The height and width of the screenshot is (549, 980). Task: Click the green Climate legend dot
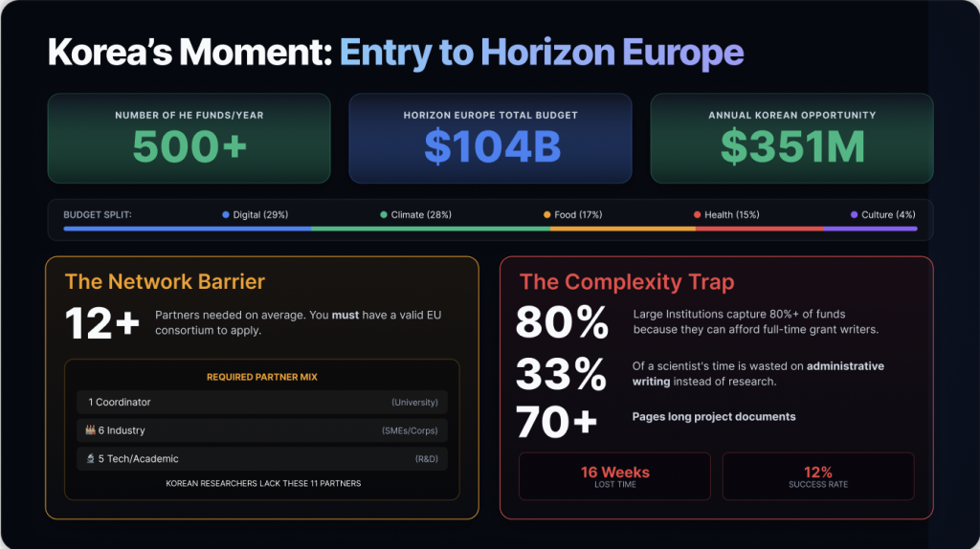384,215
